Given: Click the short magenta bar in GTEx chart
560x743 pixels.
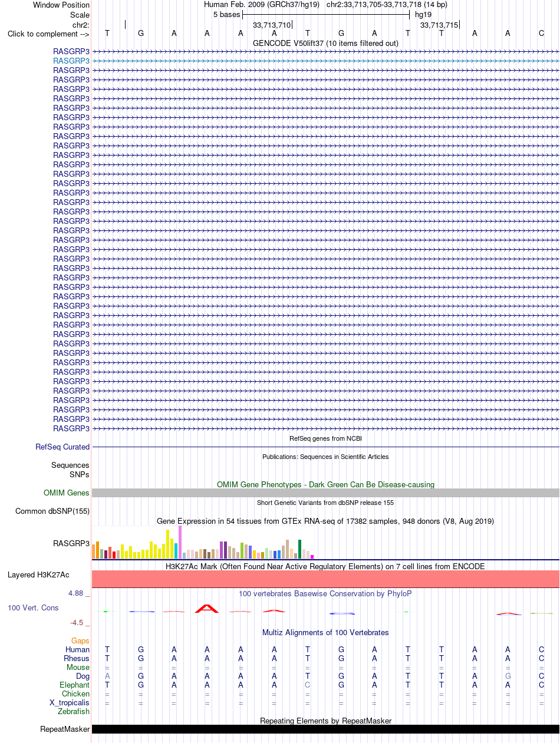Looking at the screenshot, I should (x=312, y=557).
